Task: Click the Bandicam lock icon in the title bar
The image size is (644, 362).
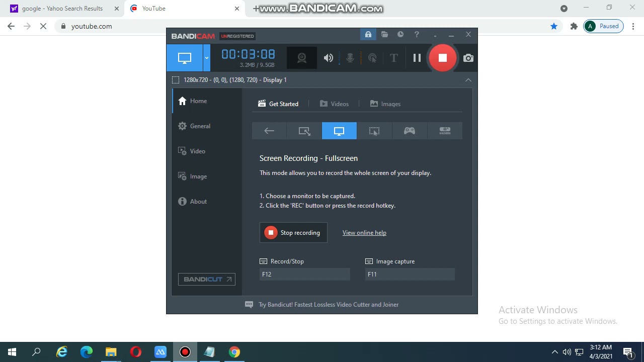Action: [368, 35]
